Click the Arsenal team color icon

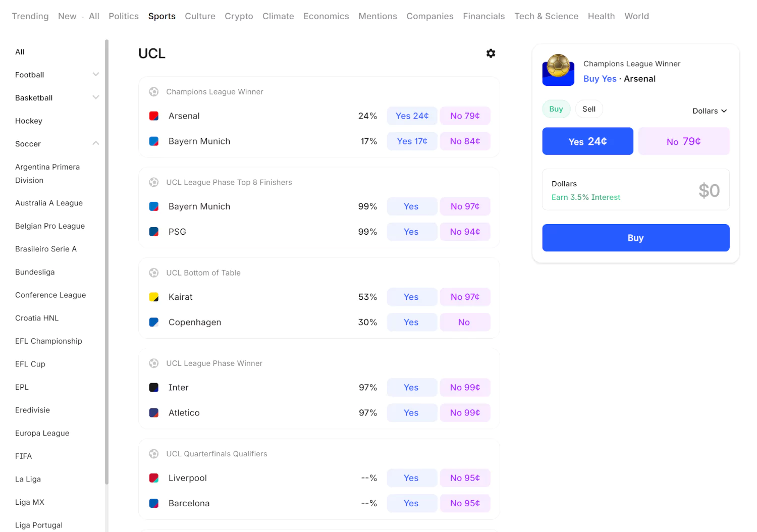click(x=154, y=116)
